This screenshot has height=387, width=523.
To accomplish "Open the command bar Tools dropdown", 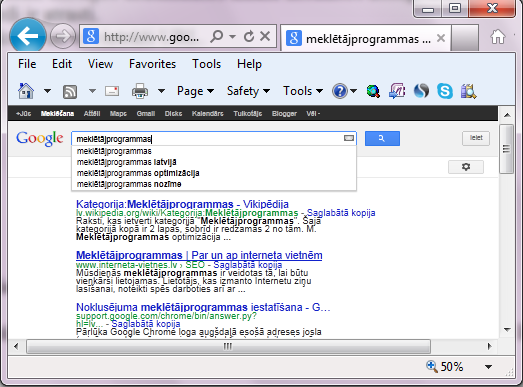I will (303, 91).
